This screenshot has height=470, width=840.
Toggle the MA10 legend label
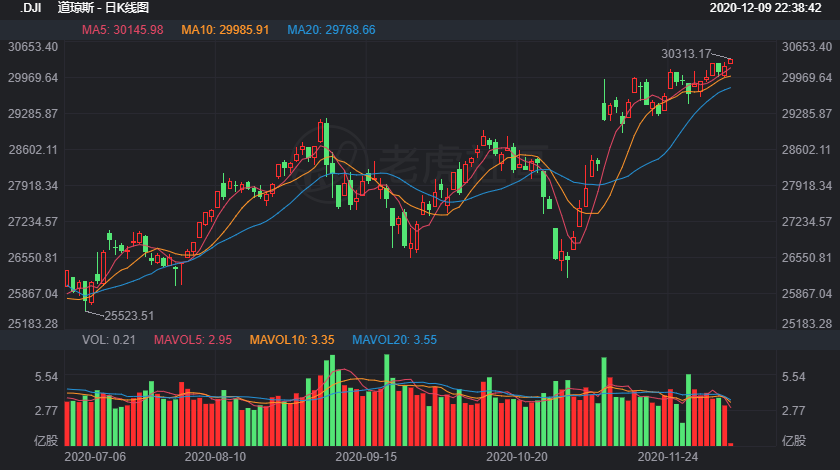pyautogui.click(x=225, y=30)
